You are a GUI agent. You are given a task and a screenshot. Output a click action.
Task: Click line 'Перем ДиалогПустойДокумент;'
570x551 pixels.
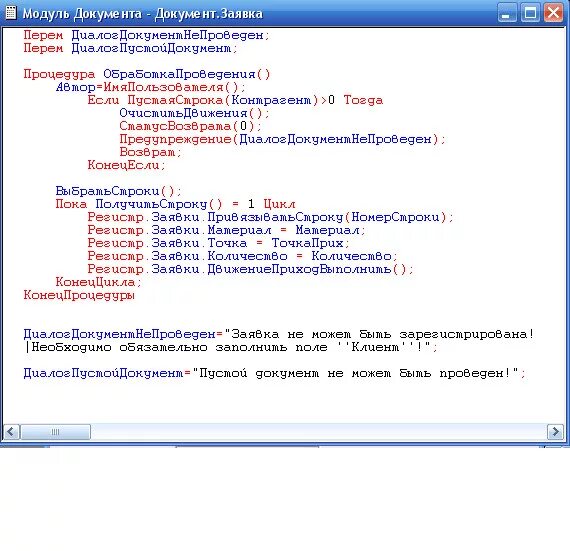(x=131, y=48)
